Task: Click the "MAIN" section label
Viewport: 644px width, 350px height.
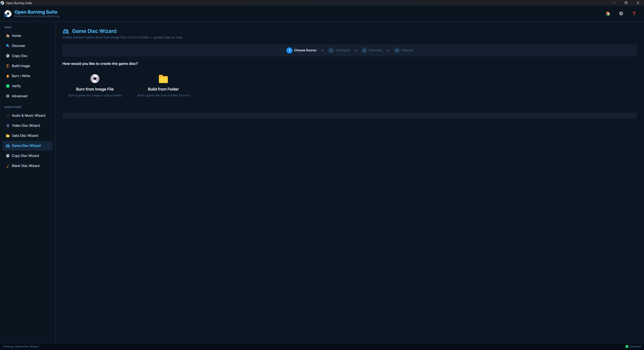Action: tap(8, 27)
